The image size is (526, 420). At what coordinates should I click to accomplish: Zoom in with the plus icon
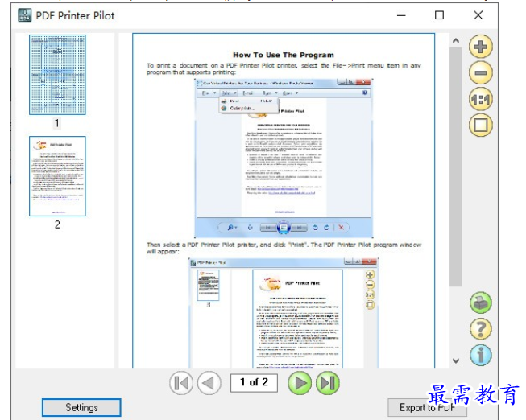[x=480, y=47]
